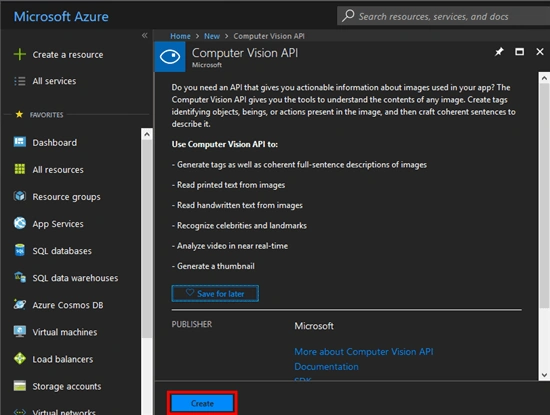The width and height of the screenshot is (550, 415).
Task: Open More about Computer Vision API link
Action: pos(364,352)
